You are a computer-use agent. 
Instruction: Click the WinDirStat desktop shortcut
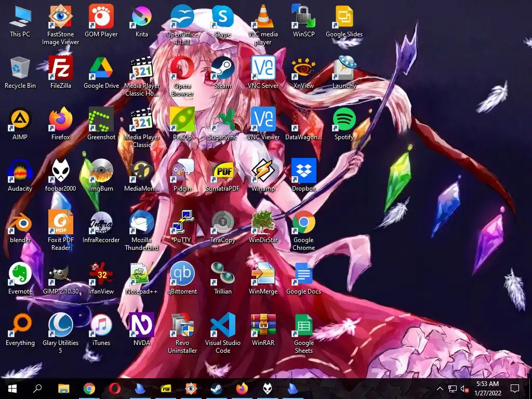coord(263,227)
